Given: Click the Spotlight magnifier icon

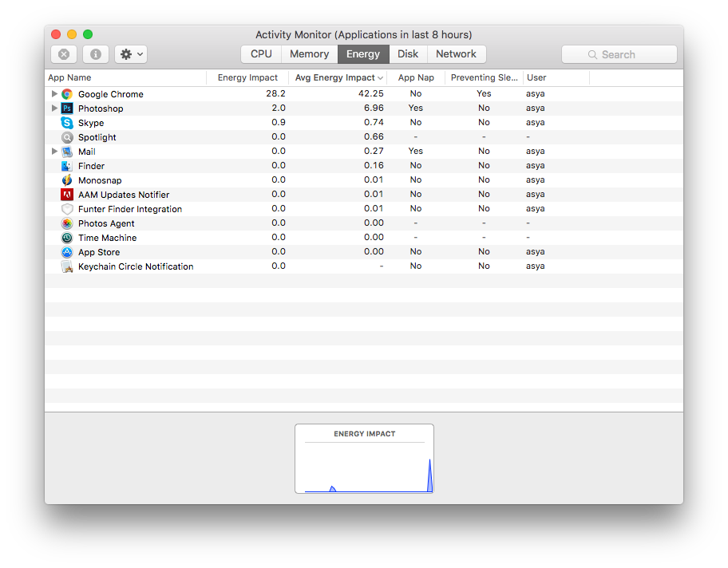Looking at the screenshot, I should [67, 137].
